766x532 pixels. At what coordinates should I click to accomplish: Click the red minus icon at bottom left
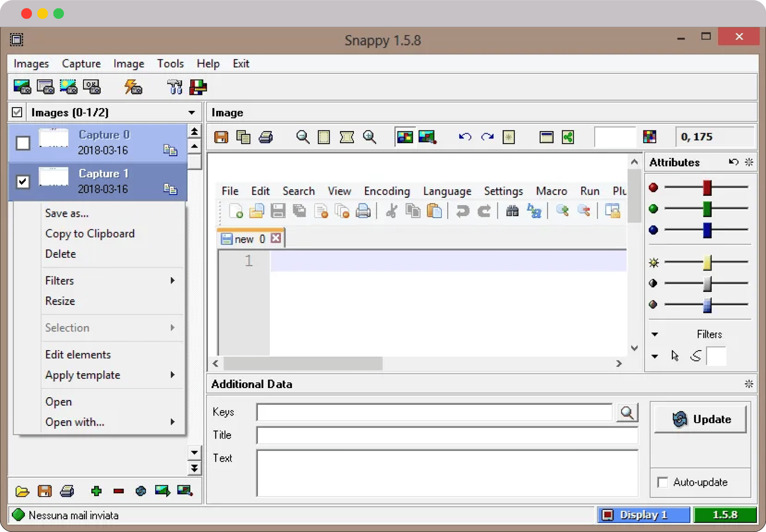(118, 491)
